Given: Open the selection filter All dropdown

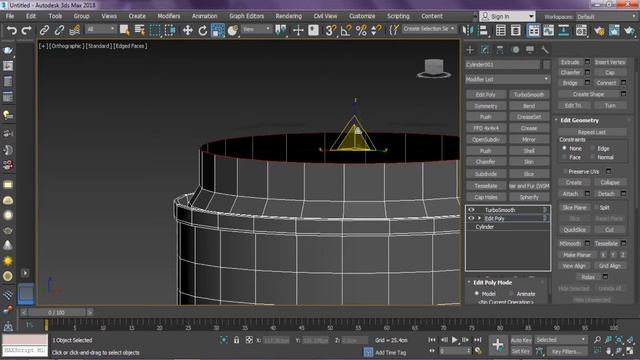Looking at the screenshot, I should point(101,29).
